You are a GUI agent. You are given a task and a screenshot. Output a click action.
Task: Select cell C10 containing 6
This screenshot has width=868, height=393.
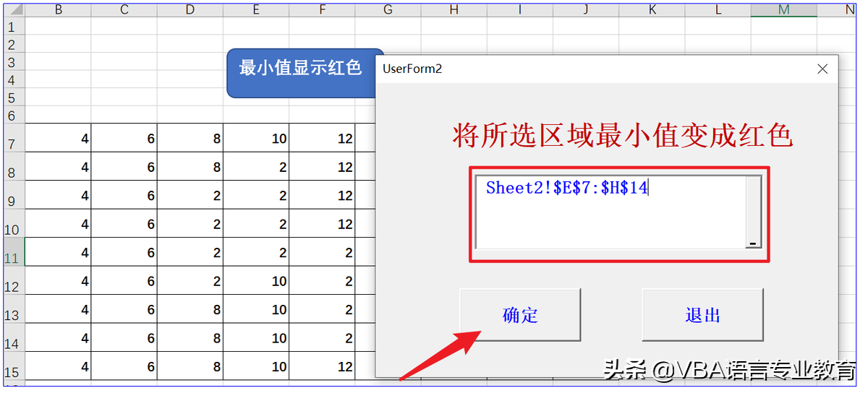pos(124,224)
